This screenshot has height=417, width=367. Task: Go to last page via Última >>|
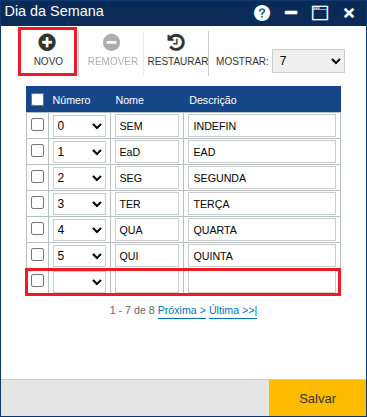(233, 310)
